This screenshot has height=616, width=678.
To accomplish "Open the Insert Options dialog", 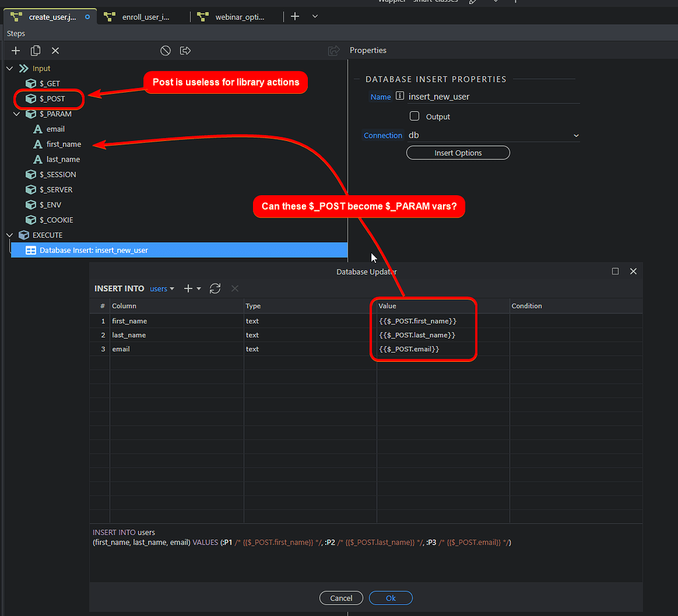I will coord(458,152).
